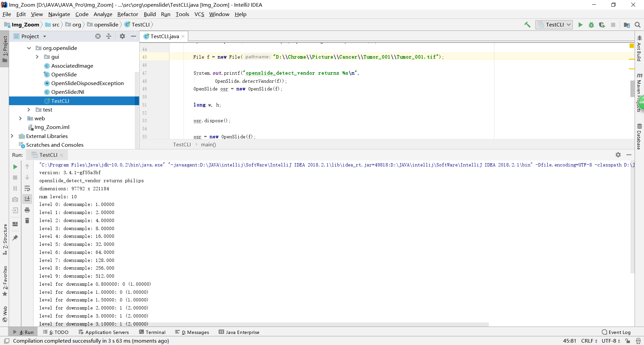
Task: Expand the test folder in Project tree
Action: 29,110
